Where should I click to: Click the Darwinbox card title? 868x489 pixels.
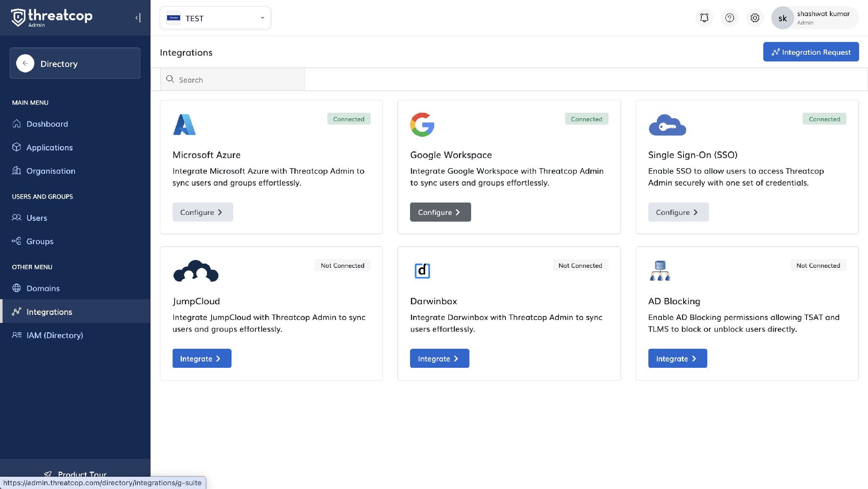tap(434, 301)
